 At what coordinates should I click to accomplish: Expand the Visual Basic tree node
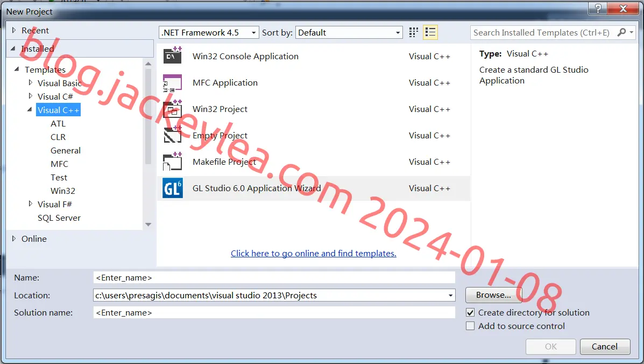point(30,82)
